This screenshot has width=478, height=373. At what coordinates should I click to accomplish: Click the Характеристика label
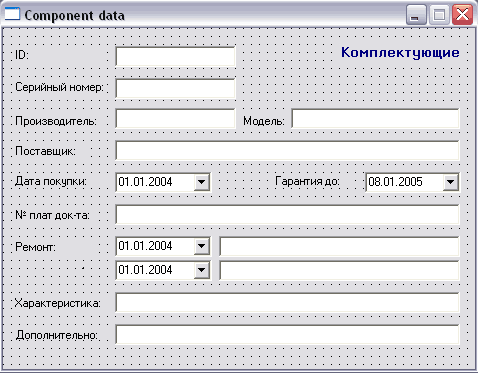pyautogui.click(x=57, y=303)
